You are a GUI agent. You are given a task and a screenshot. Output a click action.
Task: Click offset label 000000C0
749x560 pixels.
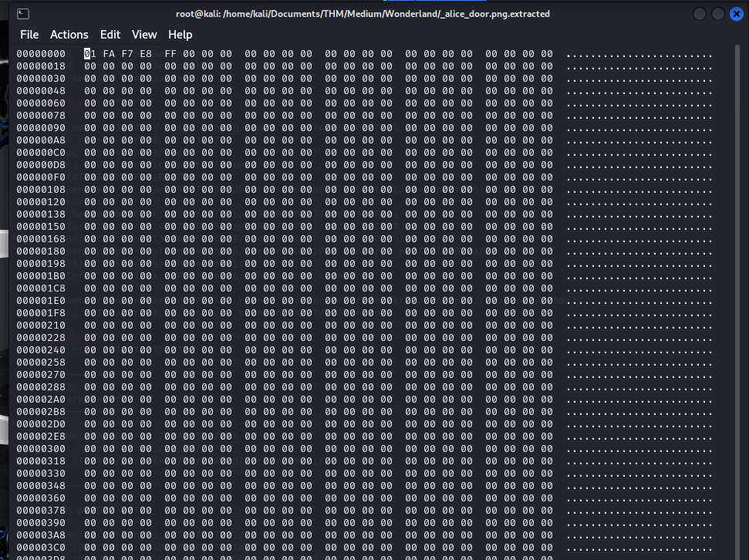point(41,153)
